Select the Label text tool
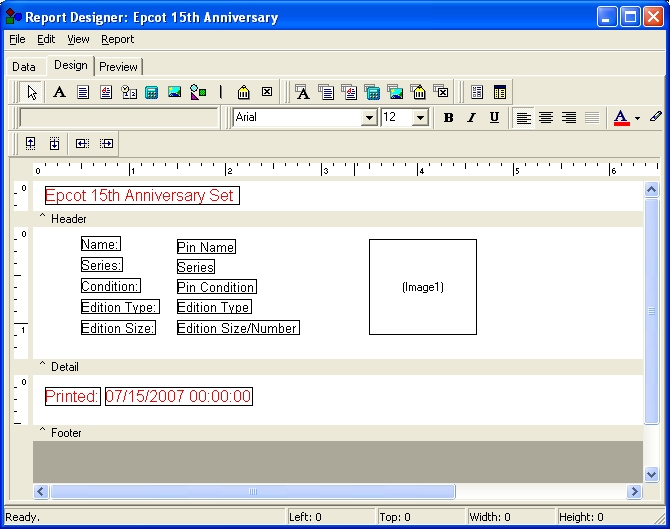Viewport: 670px width, 529px height. click(59, 92)
